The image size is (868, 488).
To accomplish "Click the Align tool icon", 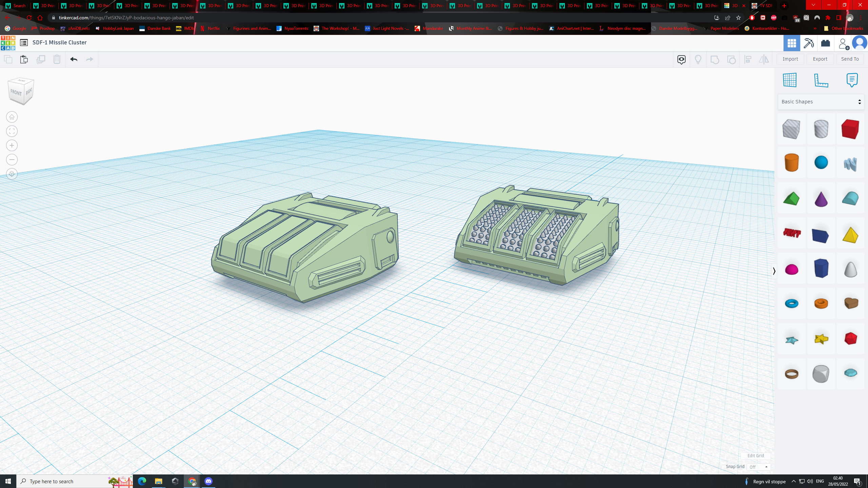I will [x=748, y=60].
